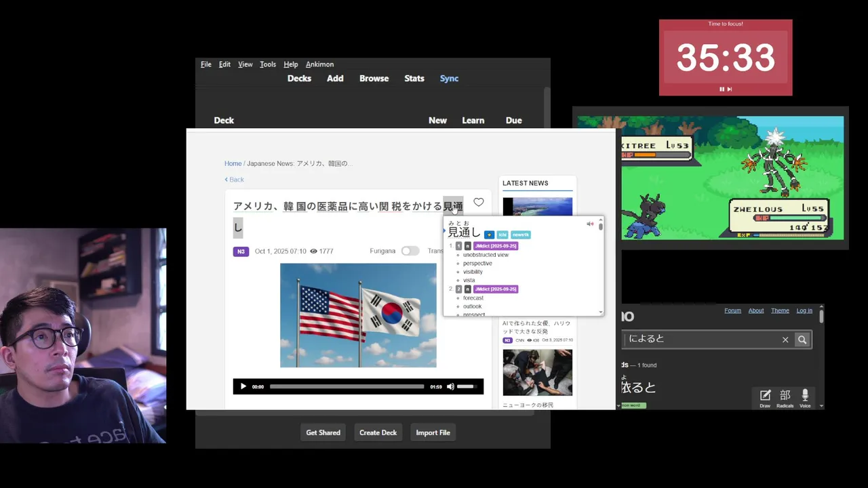868x488 pixels.
Task: Click the 35:33 timer display
Action: [726, 58]
